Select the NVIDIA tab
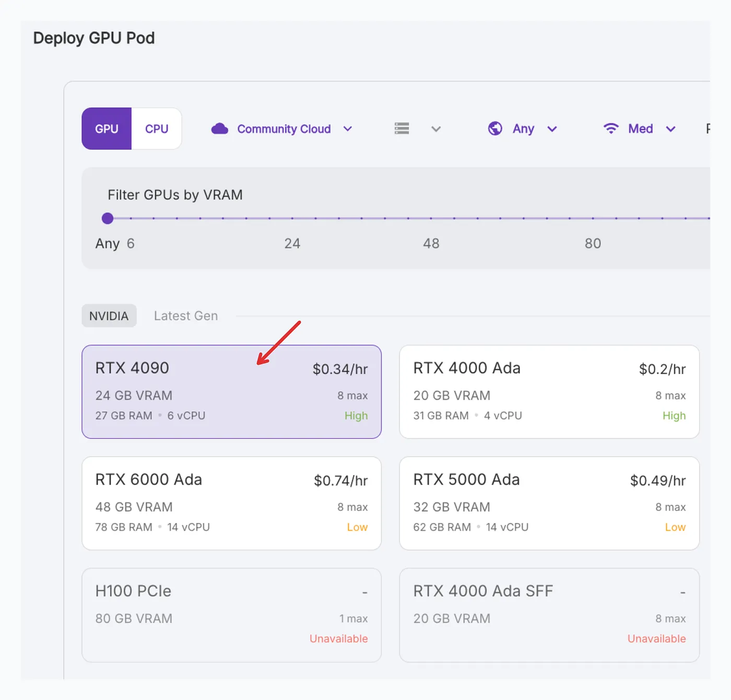Screen dimensions: 731x700 (x=109, y=316)
